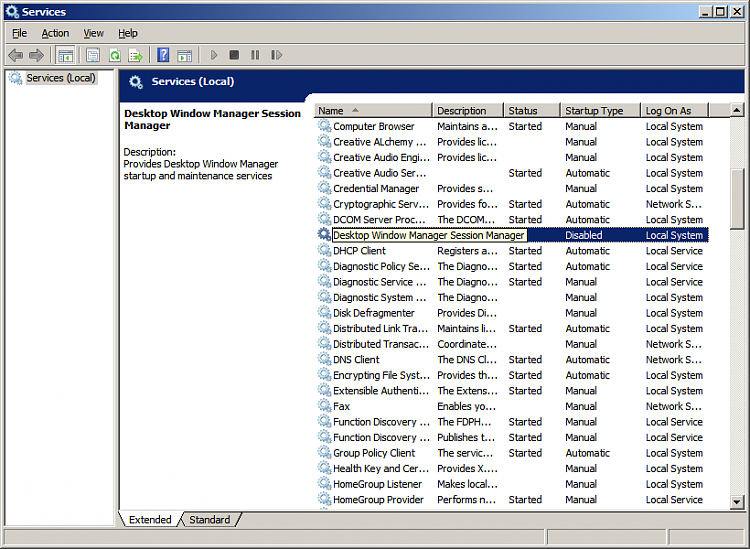The width and height of the screenshot is (750, 549).
Task: Open the View menu
Action: click(93, 33)
